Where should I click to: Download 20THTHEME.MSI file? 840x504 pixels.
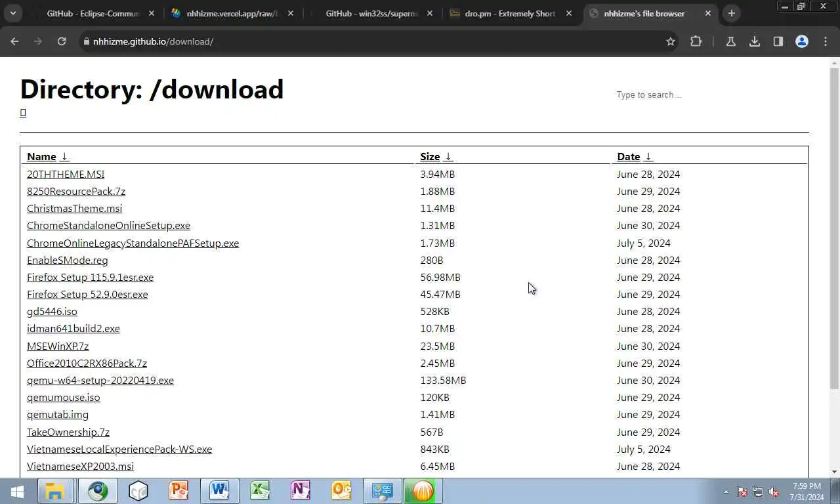click(66, 174)
